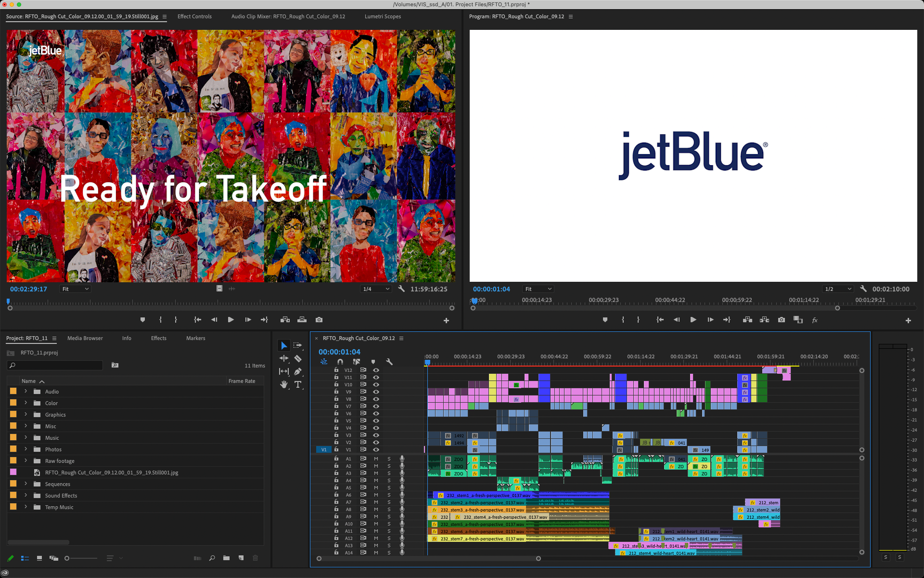The image size is (924, 578).
Task: Click Insert button in Source monitor
Action: click(x=285, y=320)
